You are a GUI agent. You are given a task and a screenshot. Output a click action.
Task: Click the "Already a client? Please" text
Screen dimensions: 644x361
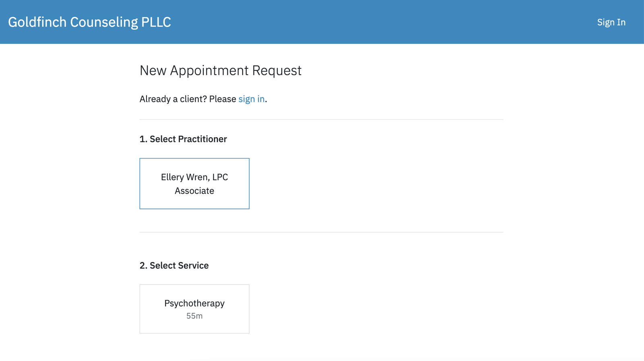(188, 99)
